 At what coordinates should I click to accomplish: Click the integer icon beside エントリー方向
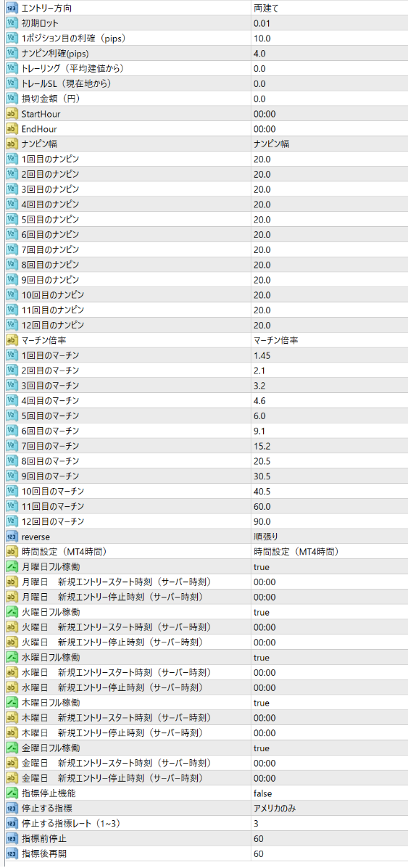point(12,8)
